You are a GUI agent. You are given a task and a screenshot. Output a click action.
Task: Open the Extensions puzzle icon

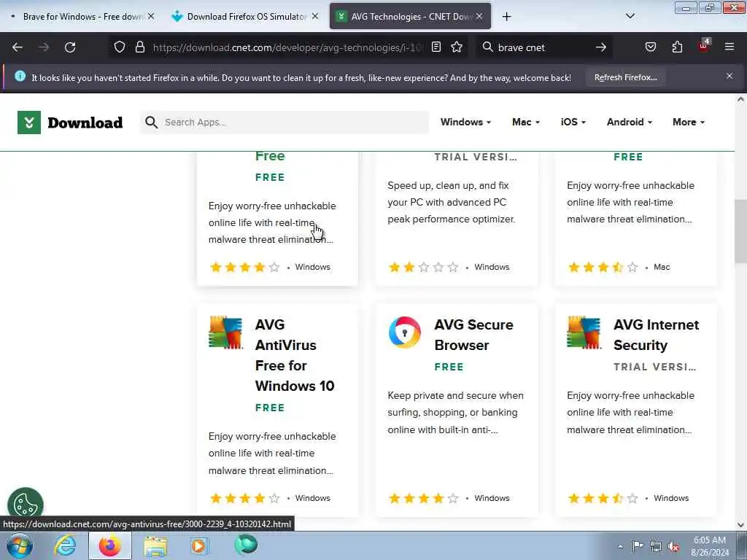[677, 47]
